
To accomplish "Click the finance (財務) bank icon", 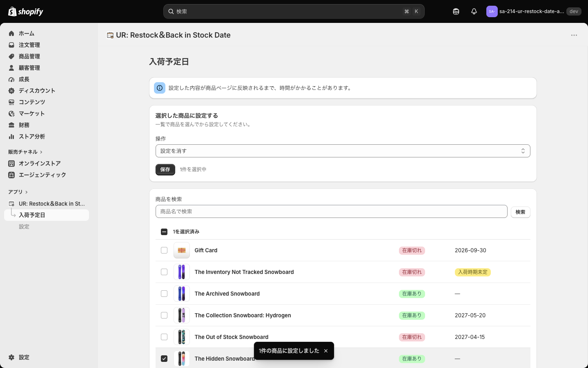I will (11, 125).
